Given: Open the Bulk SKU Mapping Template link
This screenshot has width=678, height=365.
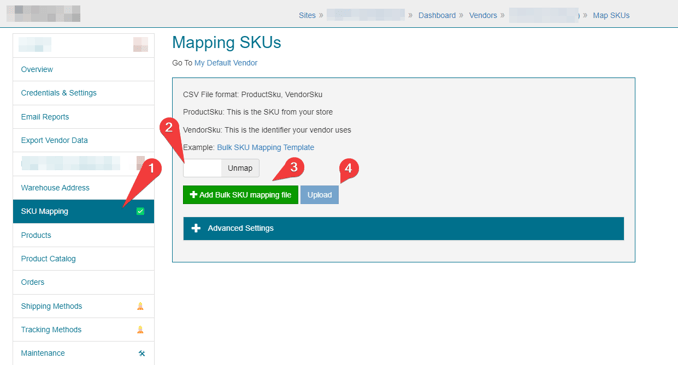Looking at the screenshot, I should click(x=265, y=147).
